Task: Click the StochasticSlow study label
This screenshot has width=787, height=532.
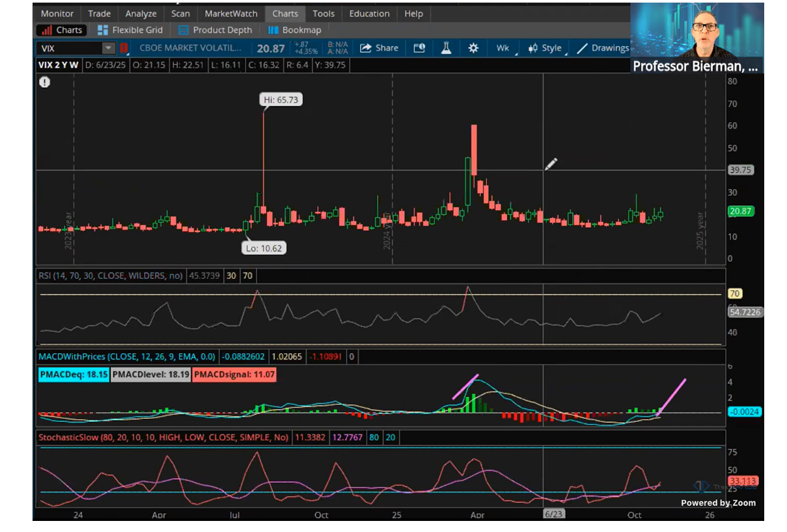Action: pyautogui.click(x=163, y=438)
